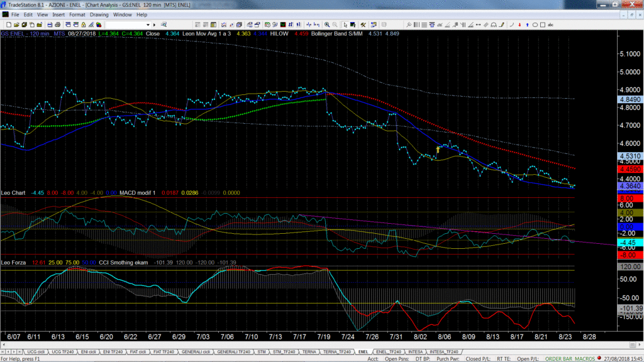
Task: Select the 'abc' text drawing tool
Action: [x=551, y=25]
